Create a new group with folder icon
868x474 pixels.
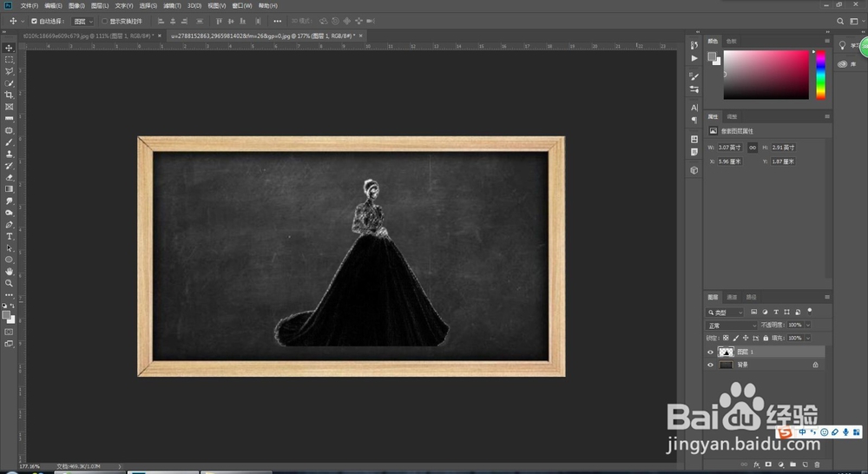792,464
